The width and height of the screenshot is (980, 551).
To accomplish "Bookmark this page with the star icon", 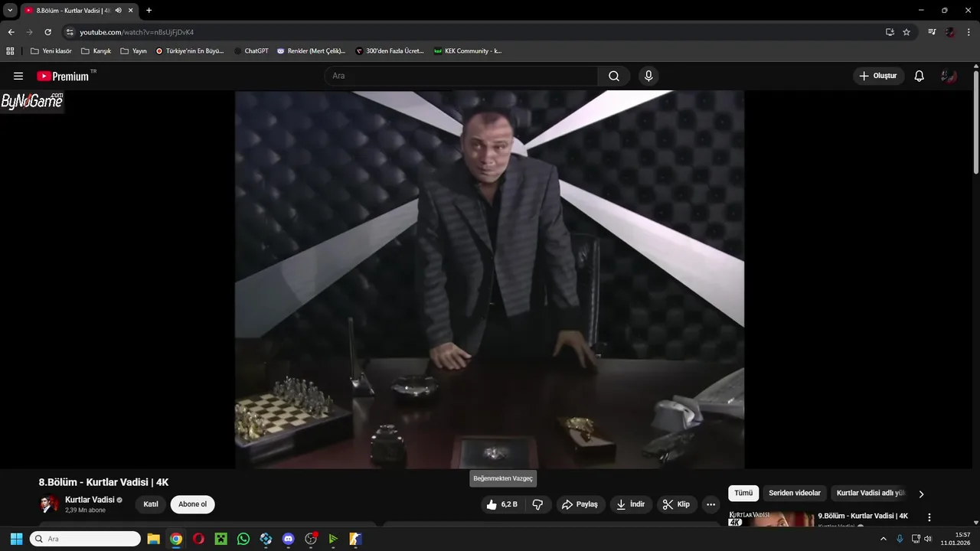I will pyautogui.click(x=906, y=32).
